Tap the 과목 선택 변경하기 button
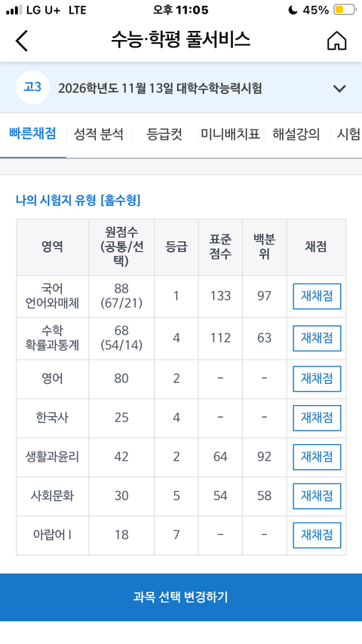 pos(181,597)
